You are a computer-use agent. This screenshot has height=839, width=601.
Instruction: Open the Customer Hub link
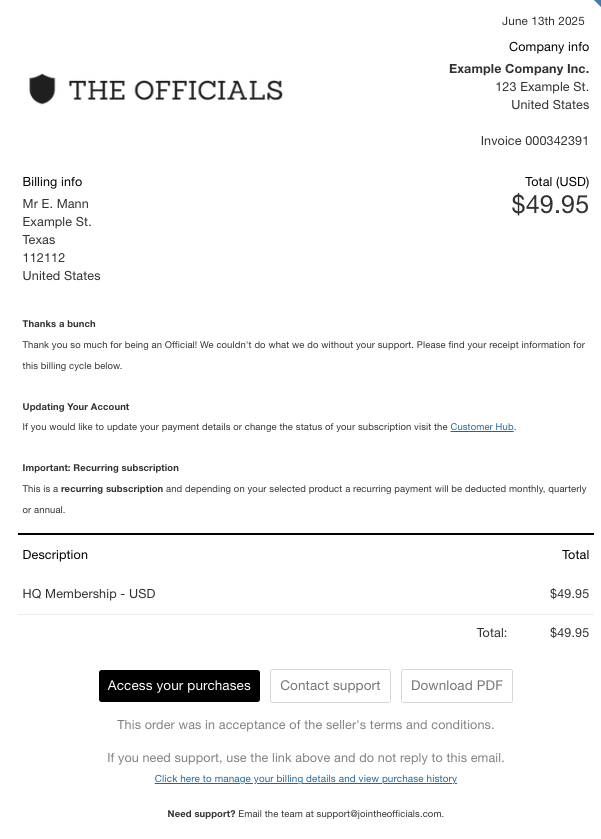click(x=482, y=427)
